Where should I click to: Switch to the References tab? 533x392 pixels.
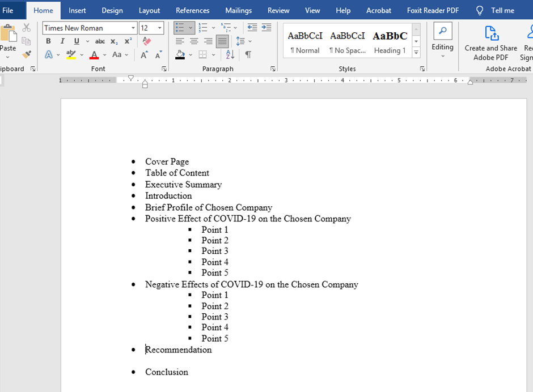coord(192,11)
